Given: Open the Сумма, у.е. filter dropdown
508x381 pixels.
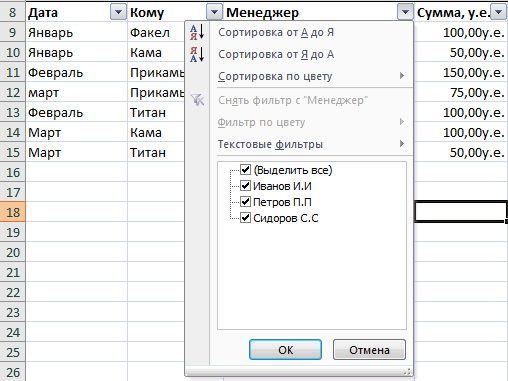Looking at the screenshot, I should click(x=499, y=12).
